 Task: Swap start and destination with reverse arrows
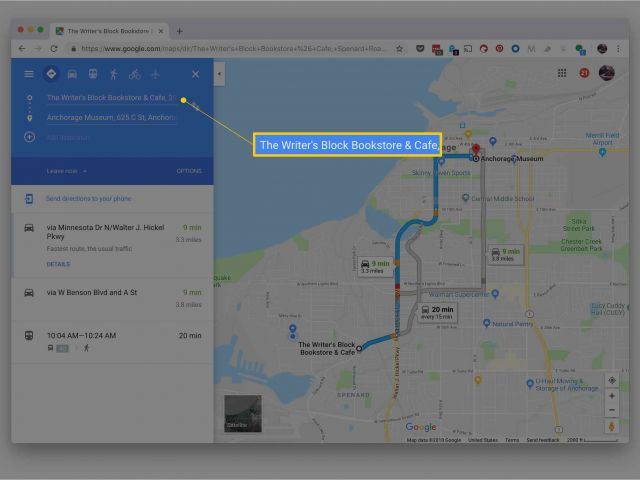click(195, 107)
